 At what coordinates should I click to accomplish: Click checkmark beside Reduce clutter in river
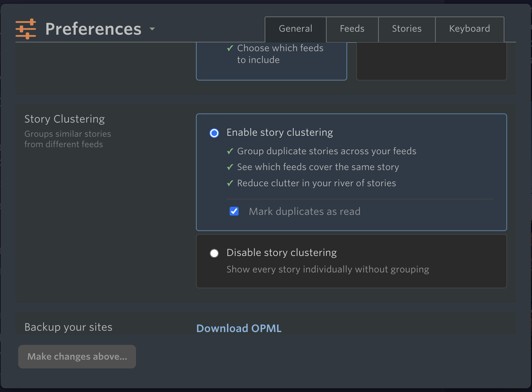click(x=230, y=184)
